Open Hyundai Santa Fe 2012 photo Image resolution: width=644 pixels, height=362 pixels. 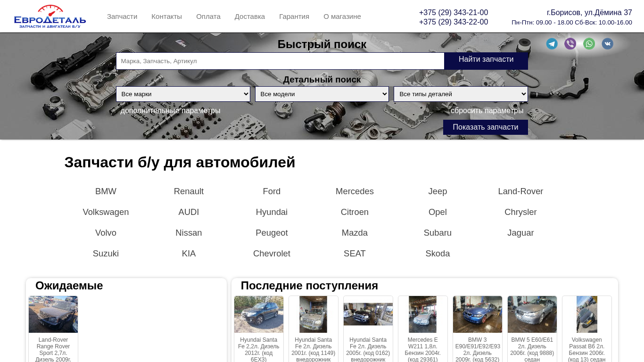(259, 314)
